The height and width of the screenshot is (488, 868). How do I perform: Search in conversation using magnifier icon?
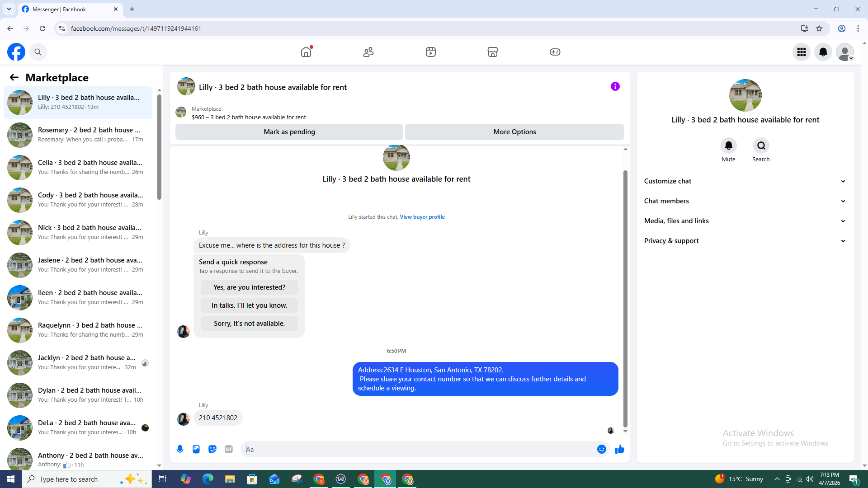coord(761,146)
